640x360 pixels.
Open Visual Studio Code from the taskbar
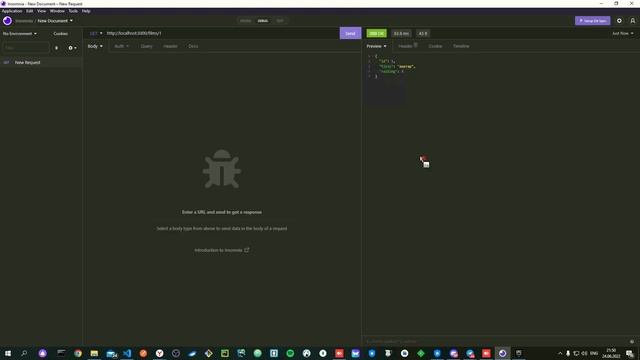point(127,353)
